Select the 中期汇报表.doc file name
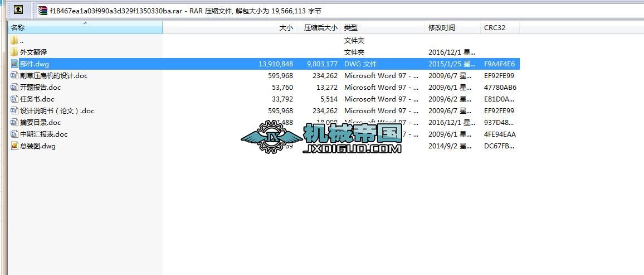This screenshot has height=275, width=644. click(43, 134)
